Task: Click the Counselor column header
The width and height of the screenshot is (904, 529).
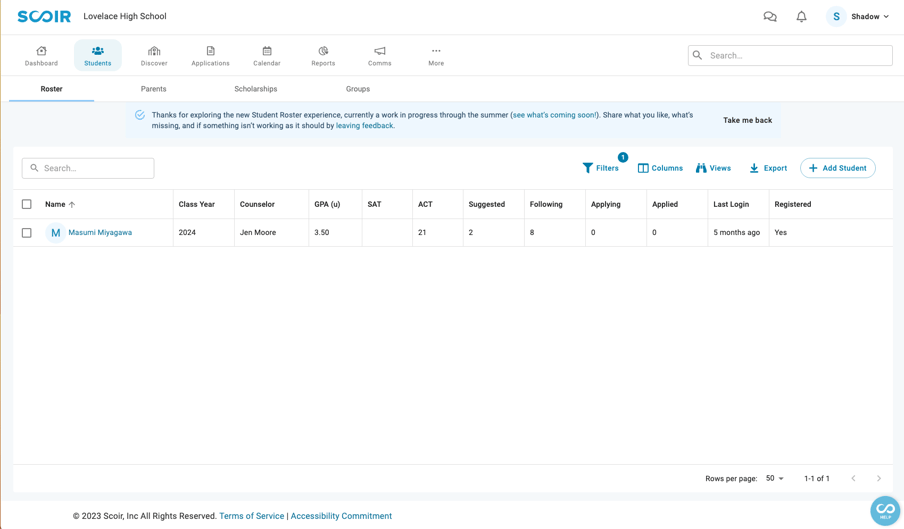Action: 257,205
